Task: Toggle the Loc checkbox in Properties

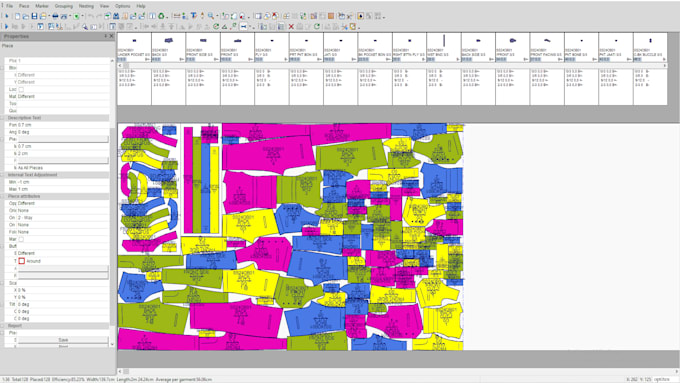Action: 21,89
